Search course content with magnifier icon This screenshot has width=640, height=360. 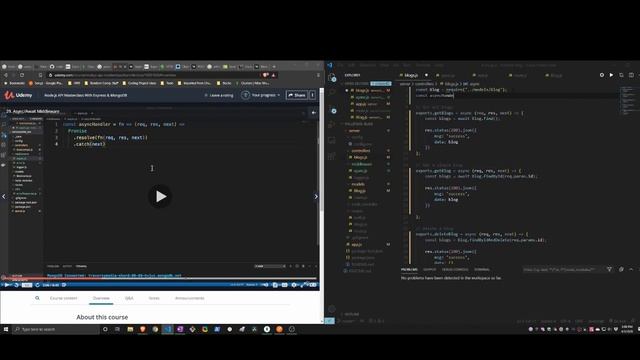tap(38, 298)
